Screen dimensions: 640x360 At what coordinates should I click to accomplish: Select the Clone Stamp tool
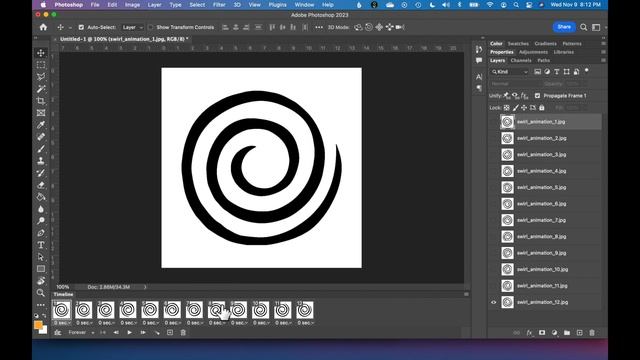[41, 161]
